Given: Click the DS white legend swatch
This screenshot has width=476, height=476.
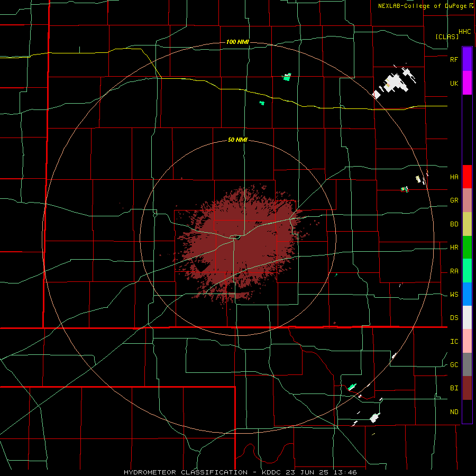Looking at the screenshot, I should coord(467,317).
